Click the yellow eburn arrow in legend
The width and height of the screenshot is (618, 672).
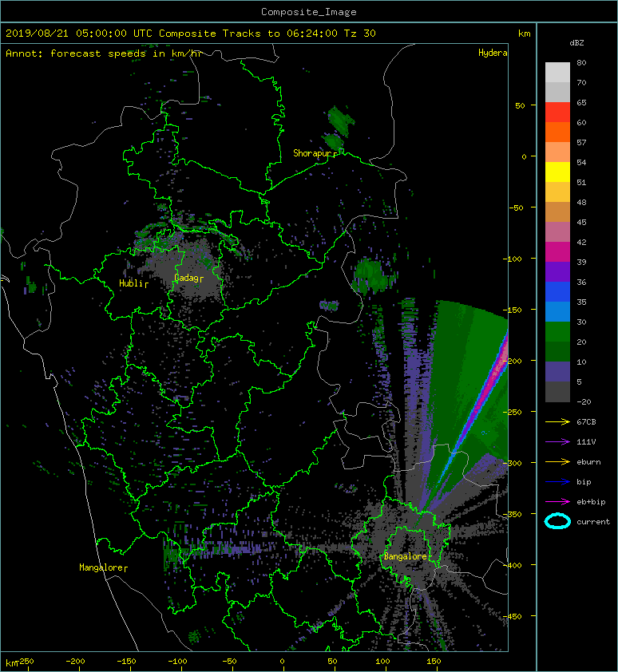557,461
